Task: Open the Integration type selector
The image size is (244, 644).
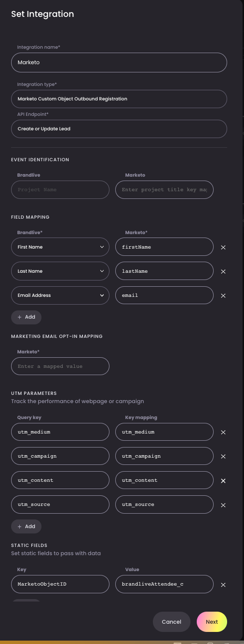Action: (119, 99)
